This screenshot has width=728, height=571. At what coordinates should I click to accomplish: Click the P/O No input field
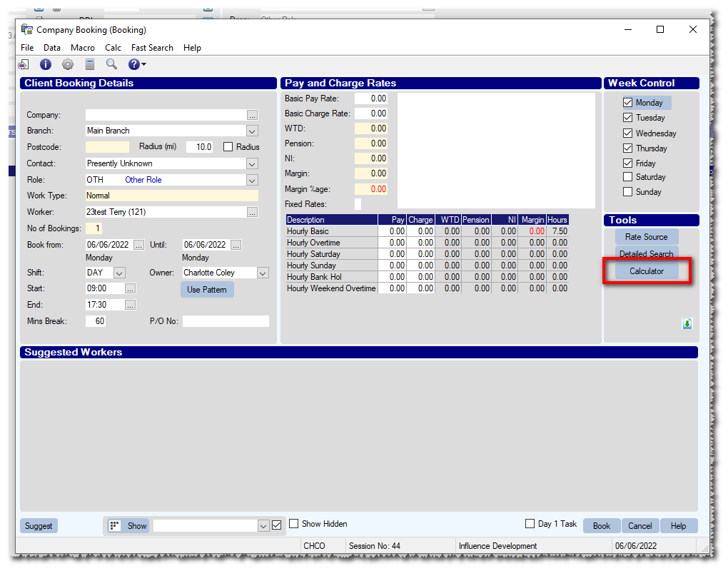pyautogui.click(x=226, y=321)
